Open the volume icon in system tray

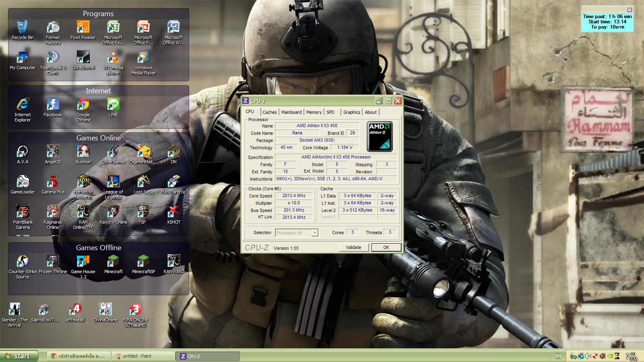click(588, 356)
